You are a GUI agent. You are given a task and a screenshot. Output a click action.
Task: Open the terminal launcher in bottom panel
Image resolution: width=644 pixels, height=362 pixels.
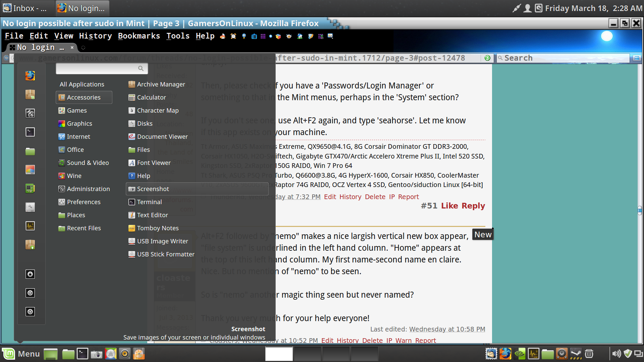point(82,354)
